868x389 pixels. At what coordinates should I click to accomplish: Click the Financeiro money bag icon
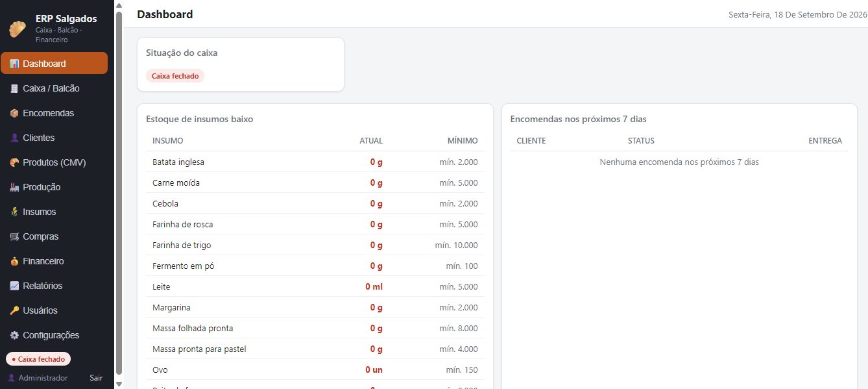(x=14, y=261)
